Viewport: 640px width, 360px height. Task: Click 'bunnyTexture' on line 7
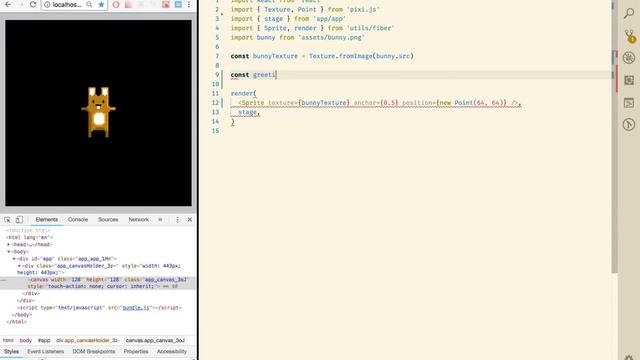click(276, 56)
